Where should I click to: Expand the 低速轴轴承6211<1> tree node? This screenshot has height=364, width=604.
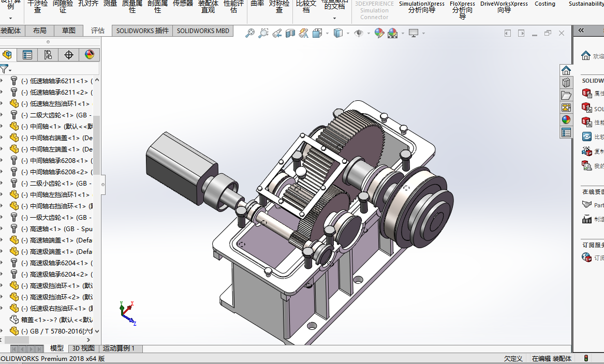pyautogui.click(x=2, y=81)
